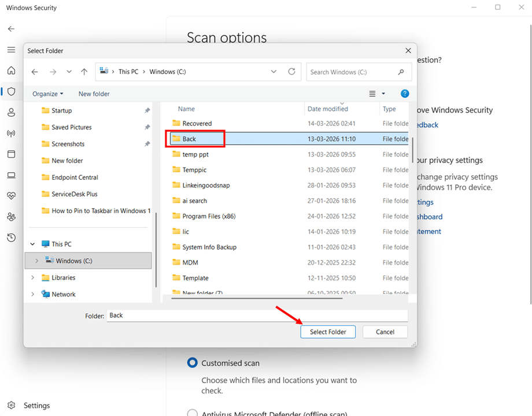Click the Virus & threat protection shield icon
The height and width of the screenshot is (416, 532).
(x=11, y=91)
